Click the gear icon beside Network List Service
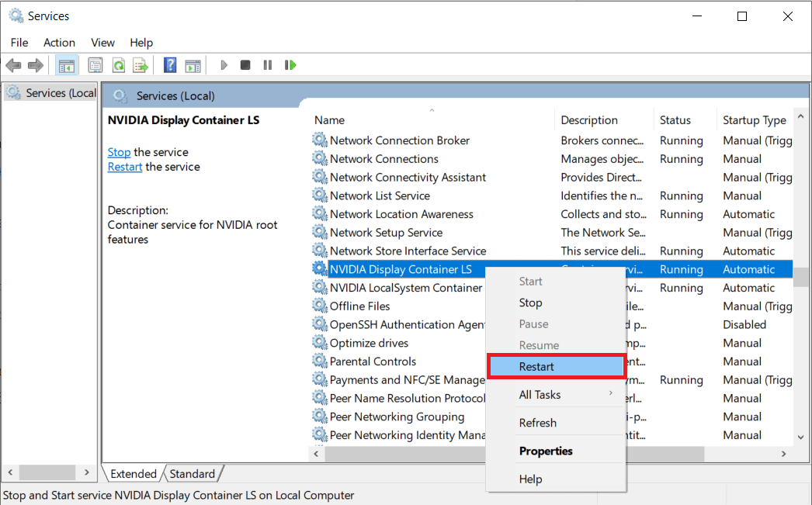 click(x=320, y=195)
